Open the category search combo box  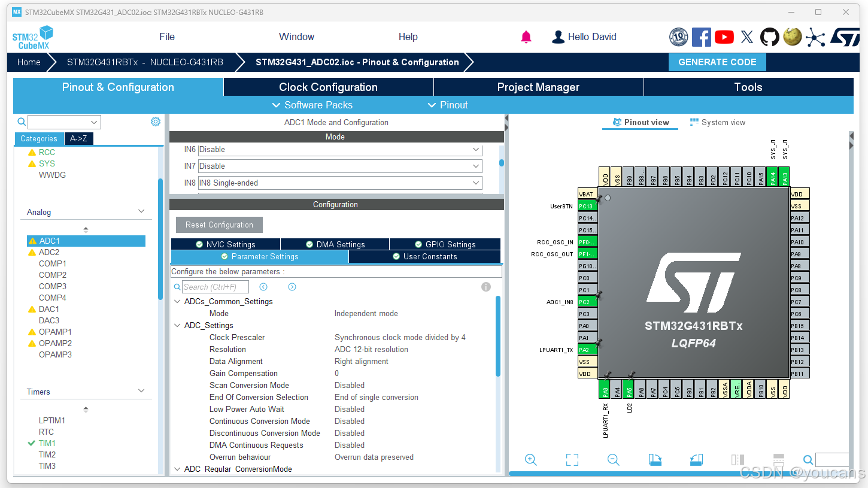(x=64, y=122)
